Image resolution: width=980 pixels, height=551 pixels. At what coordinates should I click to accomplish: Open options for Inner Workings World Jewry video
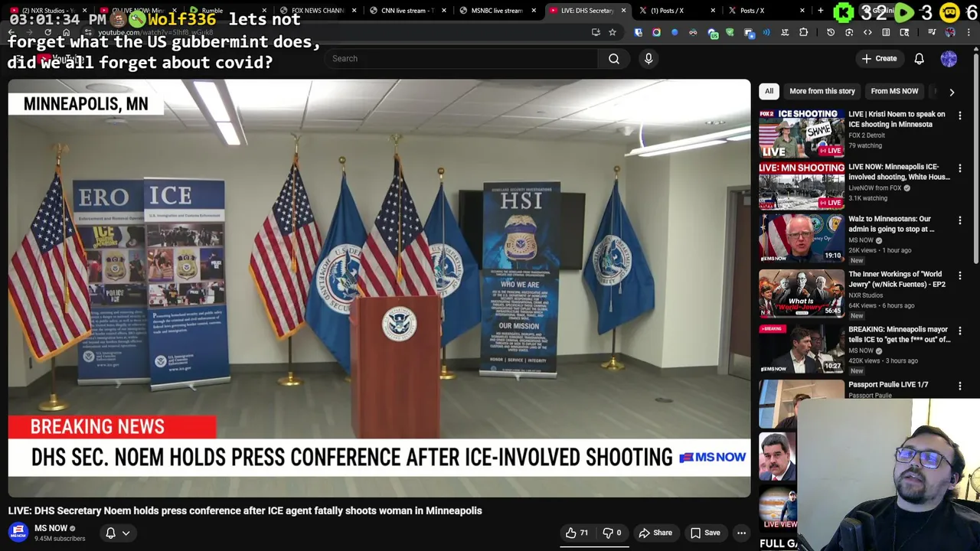(959, 275)
